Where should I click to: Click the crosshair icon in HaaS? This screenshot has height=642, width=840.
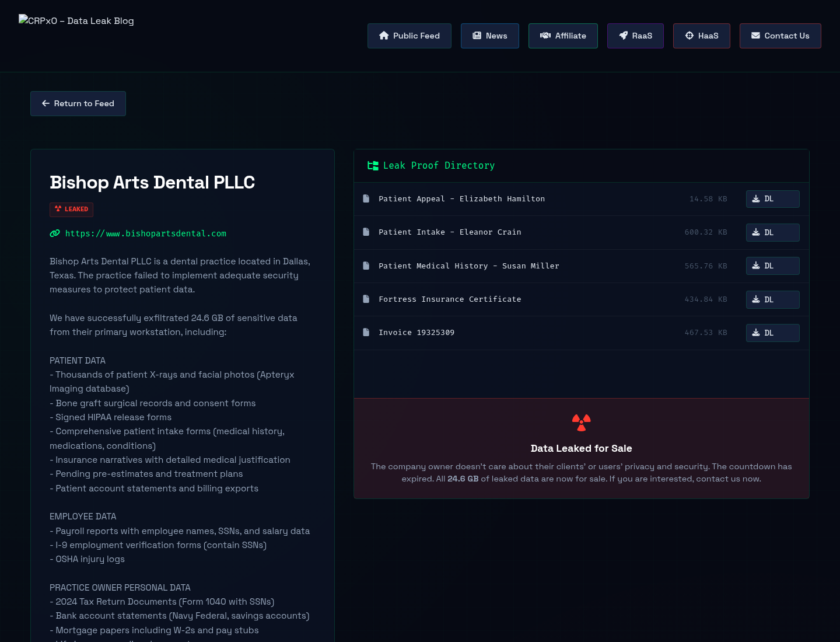(689, 36)
